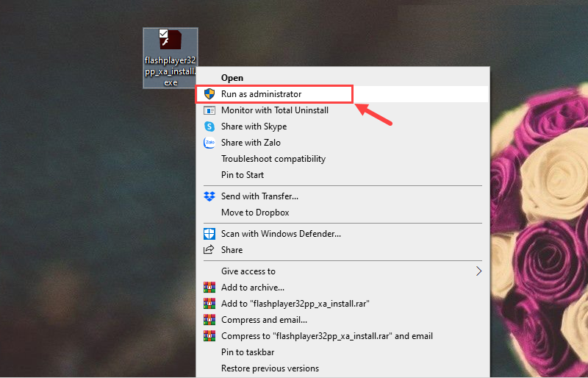Expand the Give access to submenu arrow
This screenshot has height=378, width=588.
pos(478,271)
